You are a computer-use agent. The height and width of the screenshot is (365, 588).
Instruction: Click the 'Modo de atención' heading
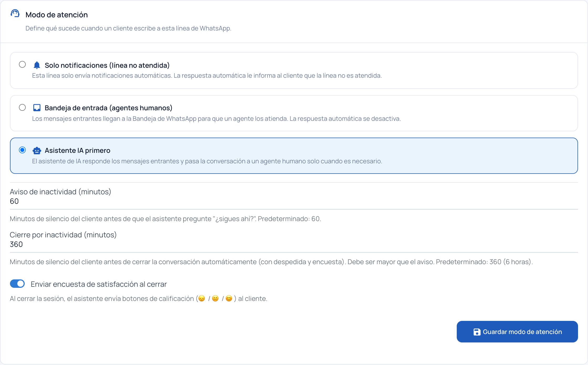[x=57, y=15]
